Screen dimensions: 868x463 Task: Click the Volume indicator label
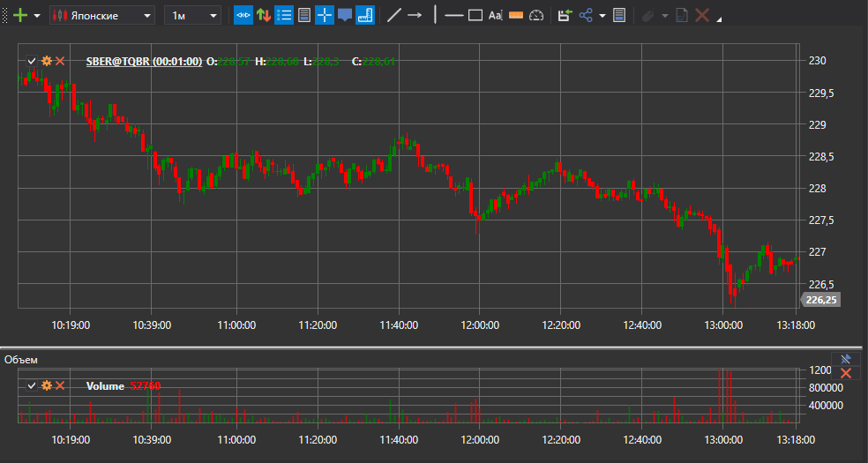(x=105, y=386)
